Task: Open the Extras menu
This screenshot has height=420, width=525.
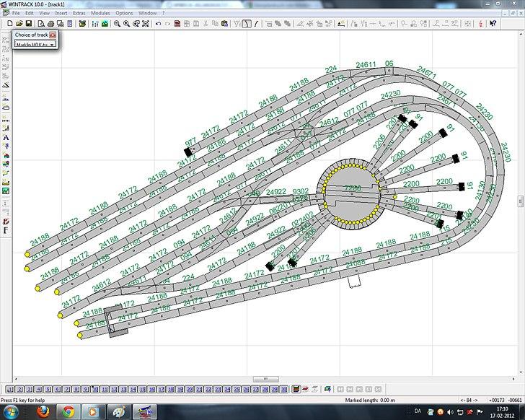Action: coord(79,13)
